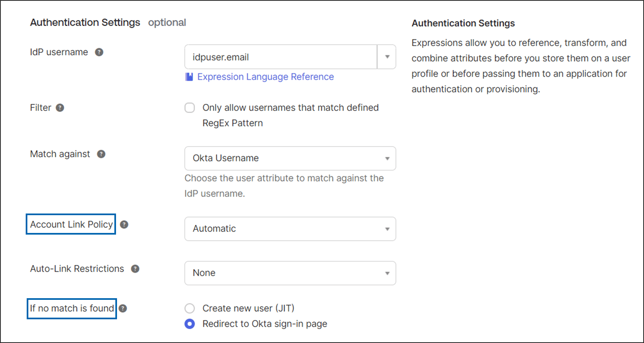644x343 pixels.
Task: Click the idpuser.email input field
Action: click(x=281, y=57)
